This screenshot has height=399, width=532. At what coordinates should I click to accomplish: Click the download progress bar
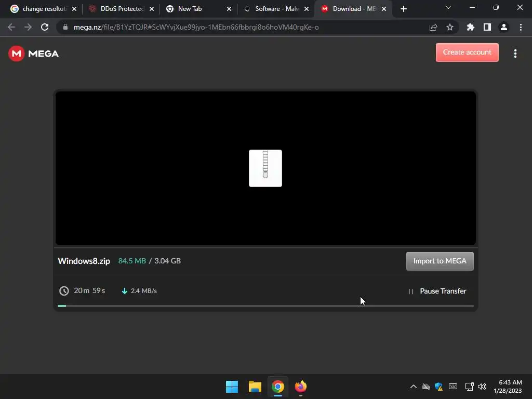tap(265, 306)
